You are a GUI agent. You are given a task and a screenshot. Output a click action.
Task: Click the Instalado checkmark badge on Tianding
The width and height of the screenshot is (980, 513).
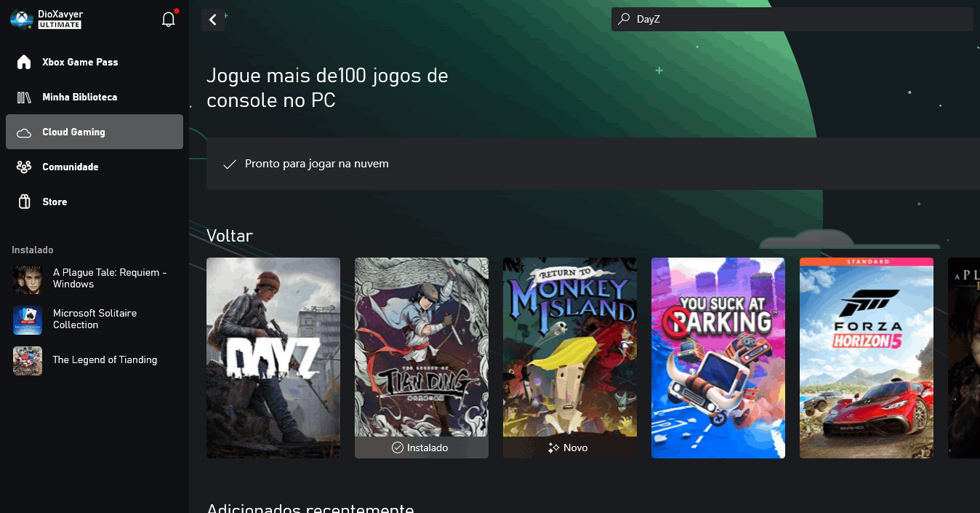point(397,448)
